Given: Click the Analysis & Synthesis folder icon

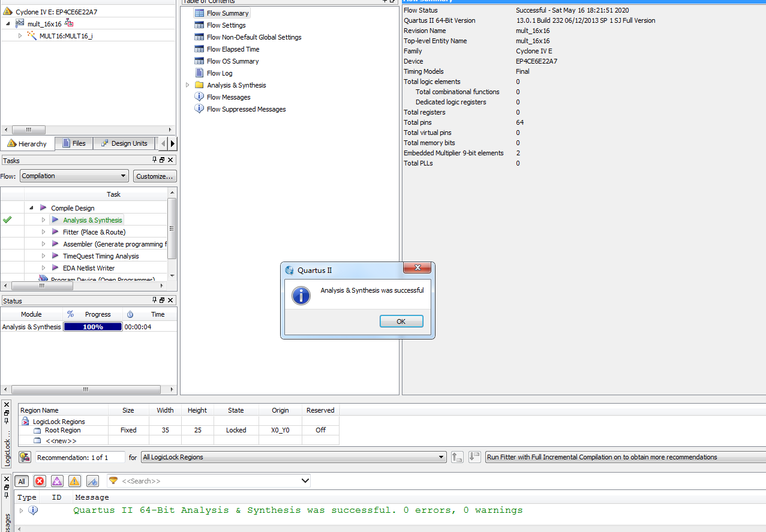Looking at the screenshot, I should tap(199, 85).
